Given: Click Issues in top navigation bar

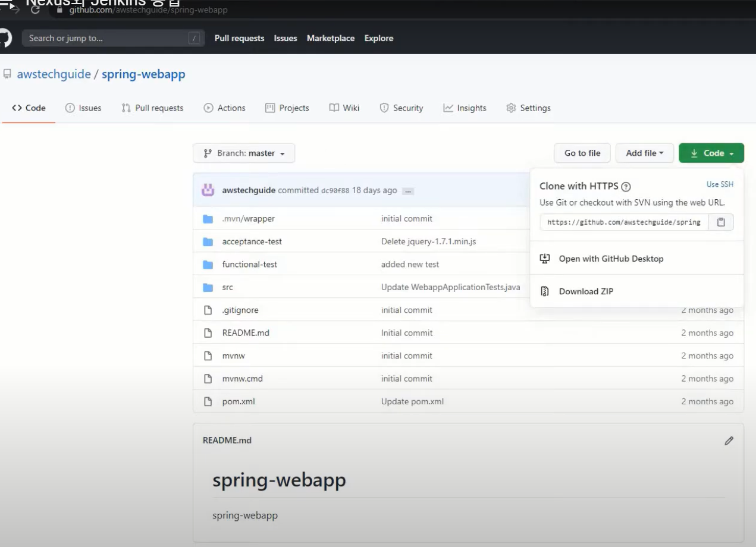Looking at the screenshot, I should (286, 38).
